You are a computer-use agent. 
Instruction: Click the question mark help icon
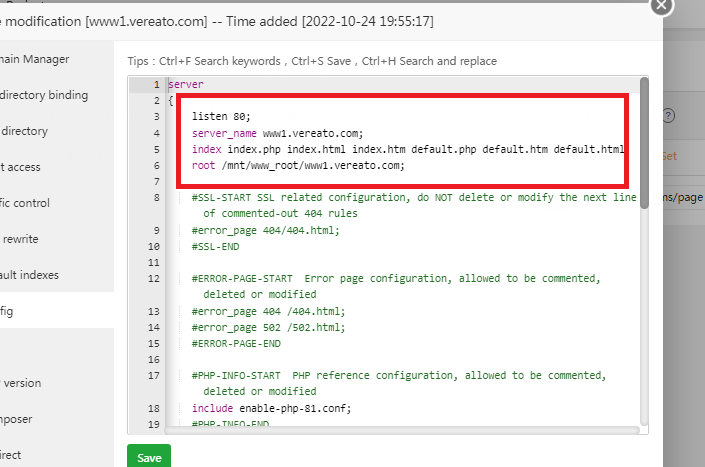click(x=668, y=115)
